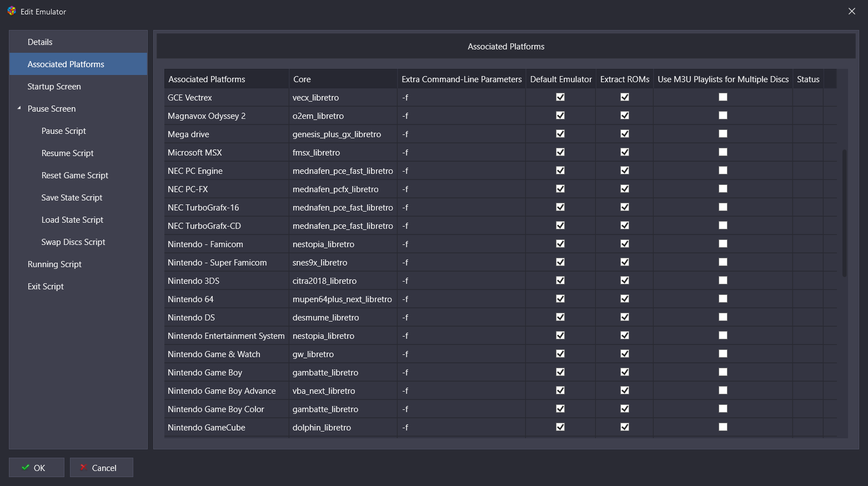Enable M3U playlists for NEC TurboGrafx-CD
Viewport: 868px width, 486px height.
[x=723, y=226]
